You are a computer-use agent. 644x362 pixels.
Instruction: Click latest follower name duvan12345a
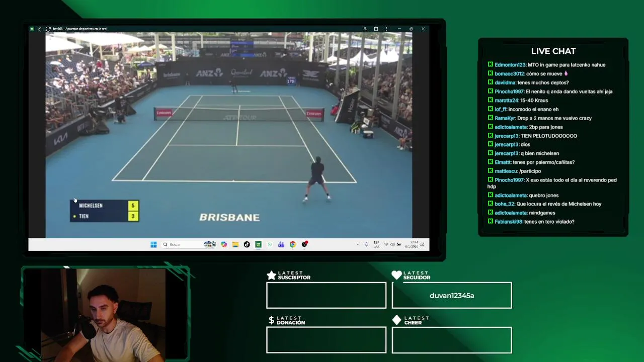[x=452, y=296]
